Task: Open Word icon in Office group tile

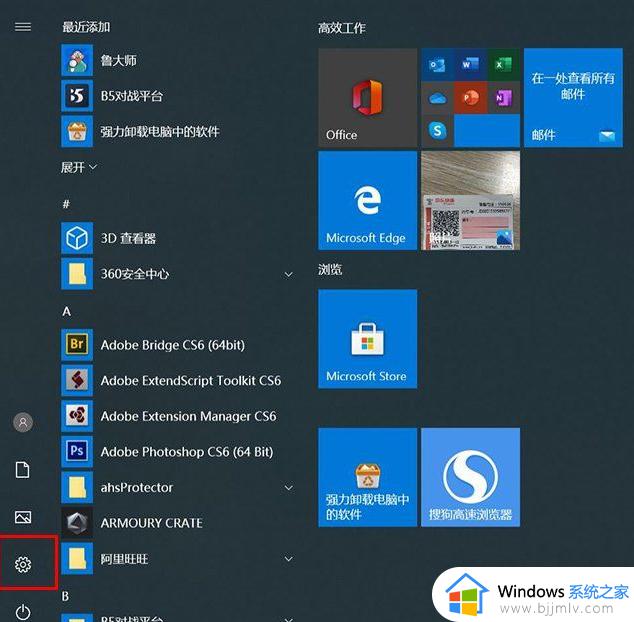Action: [x=470, y=65]
